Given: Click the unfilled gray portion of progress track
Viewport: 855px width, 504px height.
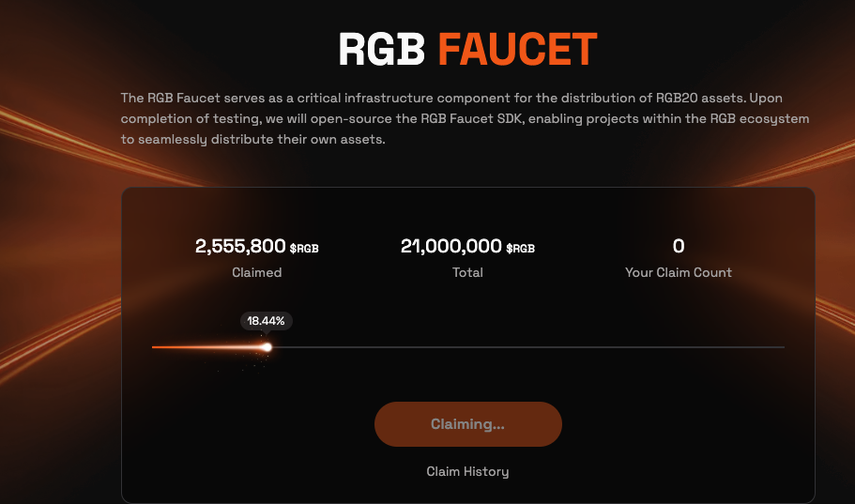Looking at the screenshot, I should point(527,347).
